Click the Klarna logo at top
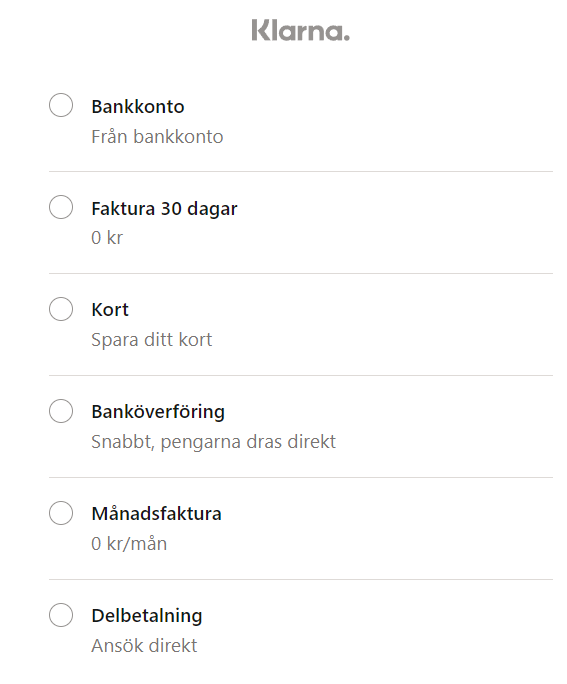The height and width of the screenshot is (684, 567). (301, 31)
